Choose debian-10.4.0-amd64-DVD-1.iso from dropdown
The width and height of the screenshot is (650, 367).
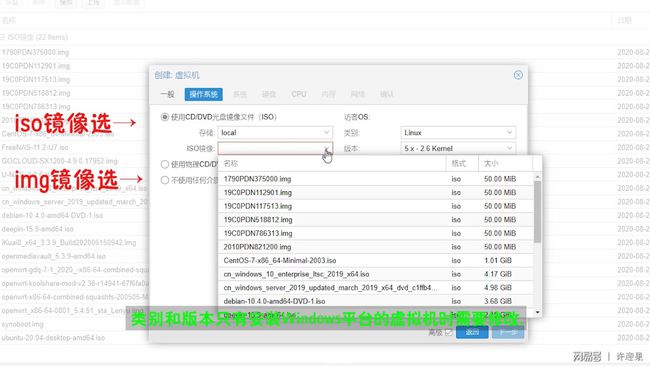(376, 301)
